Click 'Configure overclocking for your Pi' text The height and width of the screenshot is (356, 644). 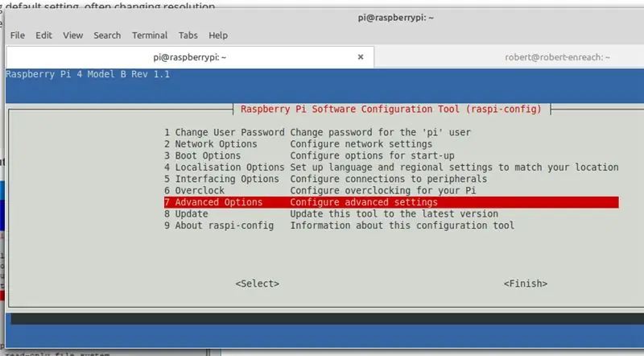[x=383, y=190]
